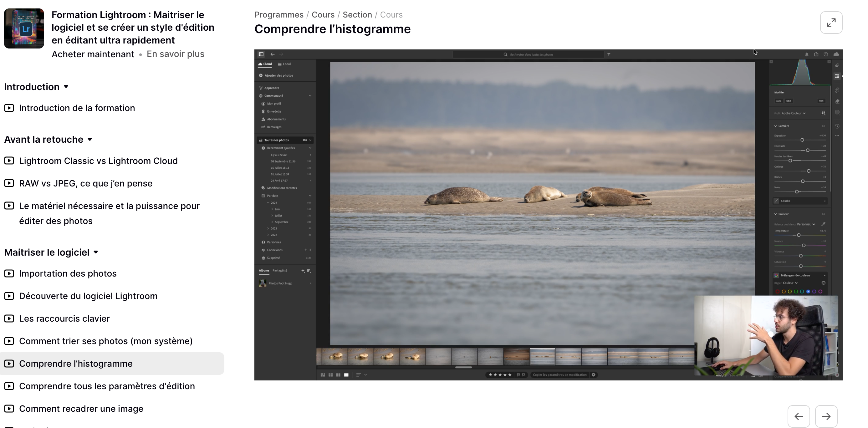This screenshot has height=428, width=868.
Task: Collapse the Introduction section
Action: pyautogui.click(x=66, y=87)
